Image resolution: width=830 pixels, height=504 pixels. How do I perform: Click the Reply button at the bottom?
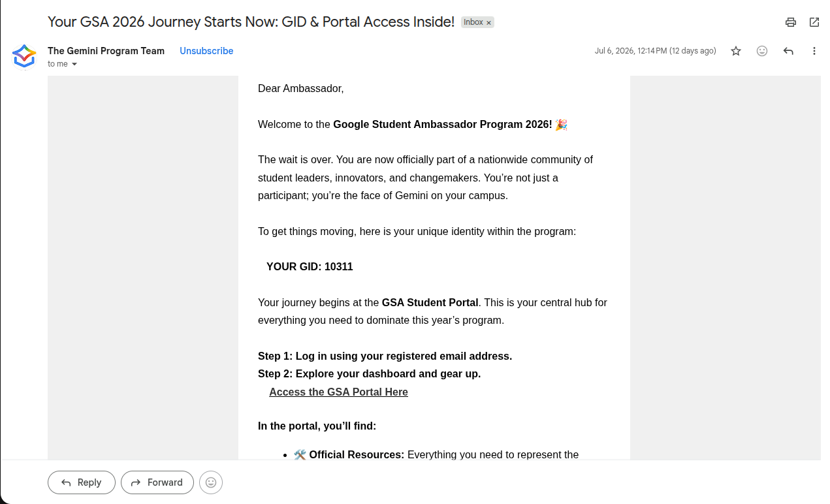click(82, 482)
